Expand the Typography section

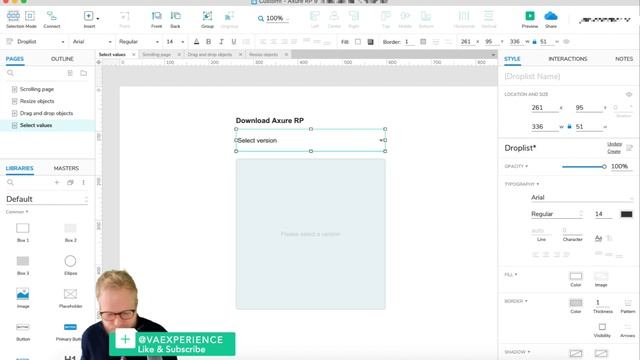[x=522, y=184]
